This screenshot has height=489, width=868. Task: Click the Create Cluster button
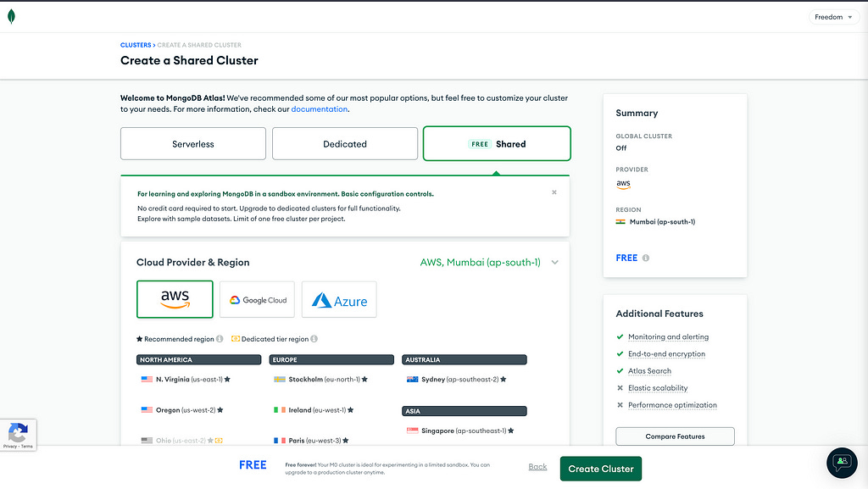[x=601, y=469]
